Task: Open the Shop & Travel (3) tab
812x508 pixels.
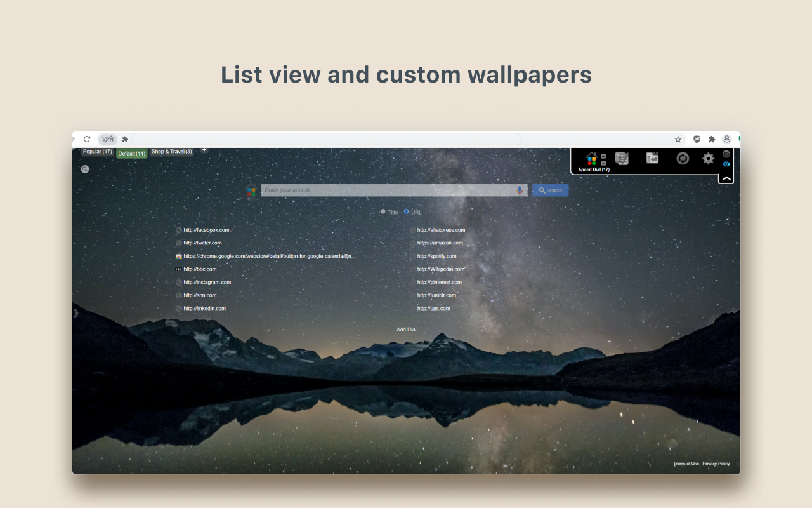Action: click(171, 151)
